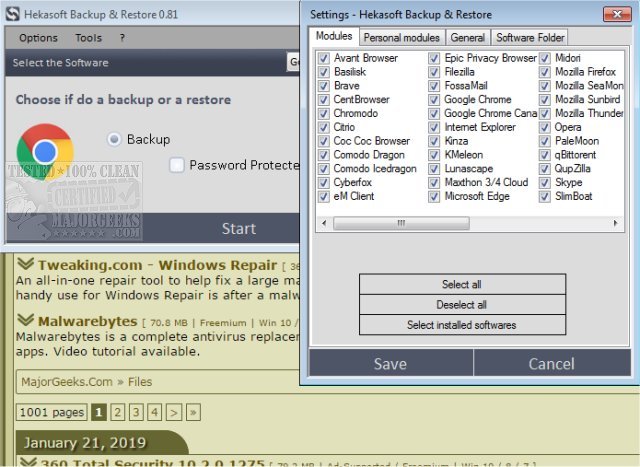640x467 pixels.
Task: Toggle the Internet Explorer checkbox
Action: [434, 127]
